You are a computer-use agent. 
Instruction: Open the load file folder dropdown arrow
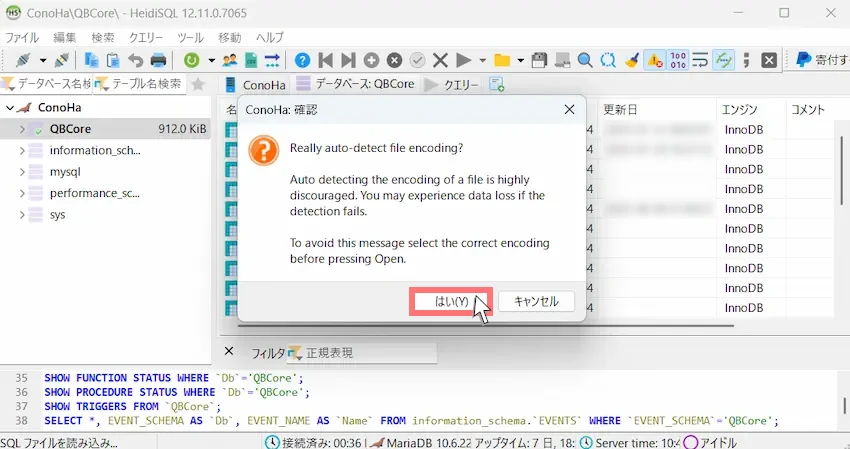point(520,60)
